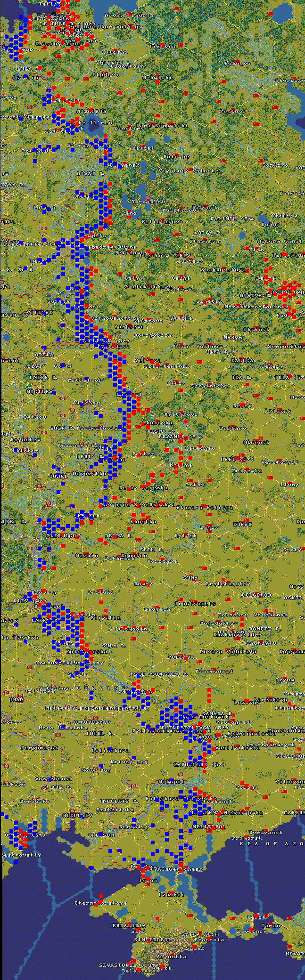Select the Livny town label
The image size is (305, 980).
tap(289, 485)
